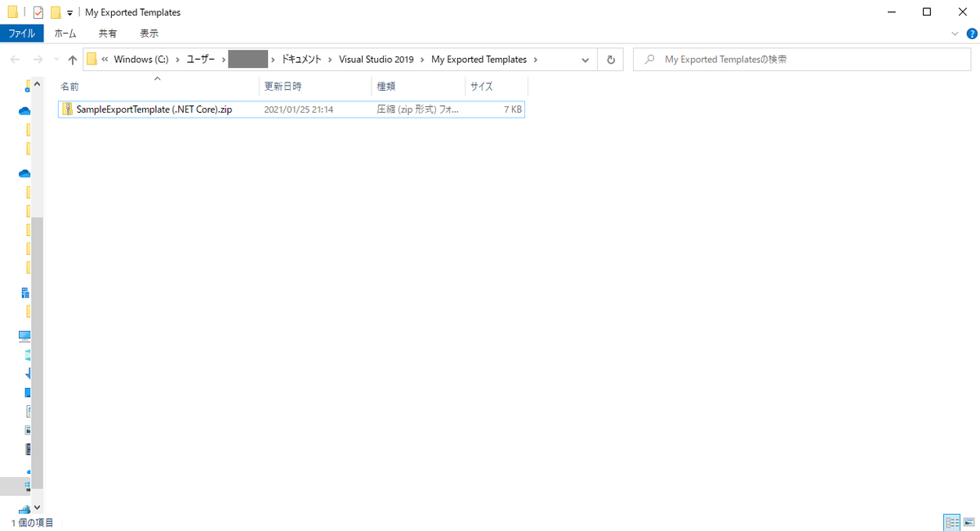This screenshot has width=980, height=531.
Task: Navigate to ドキュメント in the breadcrumb
Action: [x=301, y=60]
